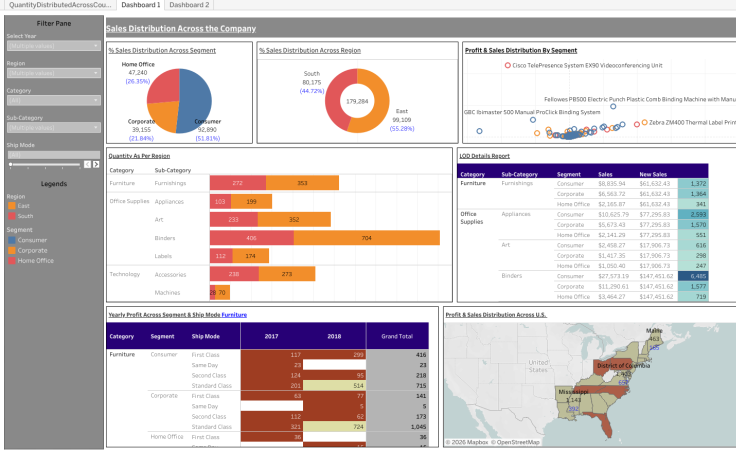This screenshot has height=454, width=736.
Task: Click the Furniture link in Yearly Profit title
Action: (x=234, y=314)
